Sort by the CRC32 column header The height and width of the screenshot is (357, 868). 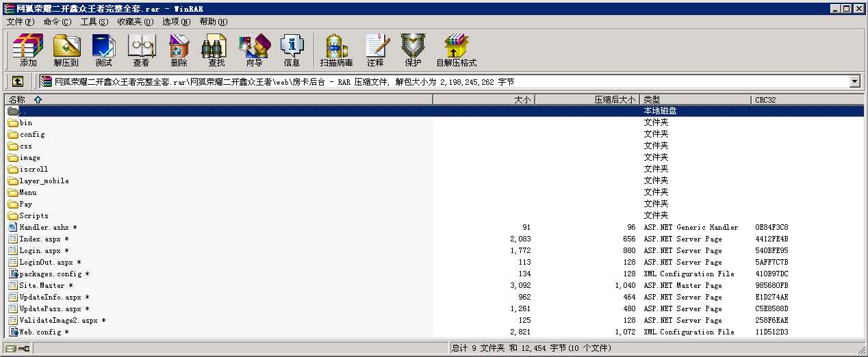808,100
